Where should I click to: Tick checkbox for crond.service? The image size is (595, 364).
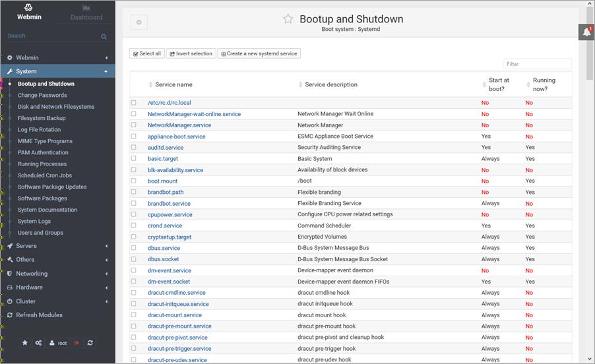pos(133,226)
